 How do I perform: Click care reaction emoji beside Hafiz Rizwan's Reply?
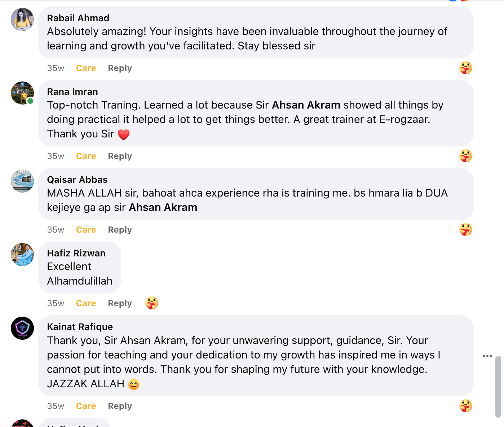coord(152,303)
